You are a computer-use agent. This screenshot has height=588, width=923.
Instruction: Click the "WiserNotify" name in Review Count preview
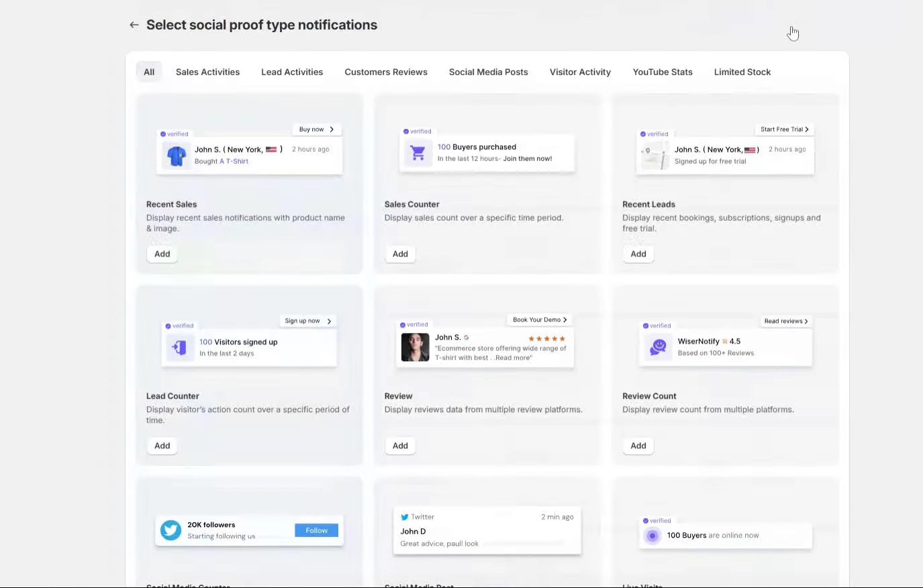698,341
